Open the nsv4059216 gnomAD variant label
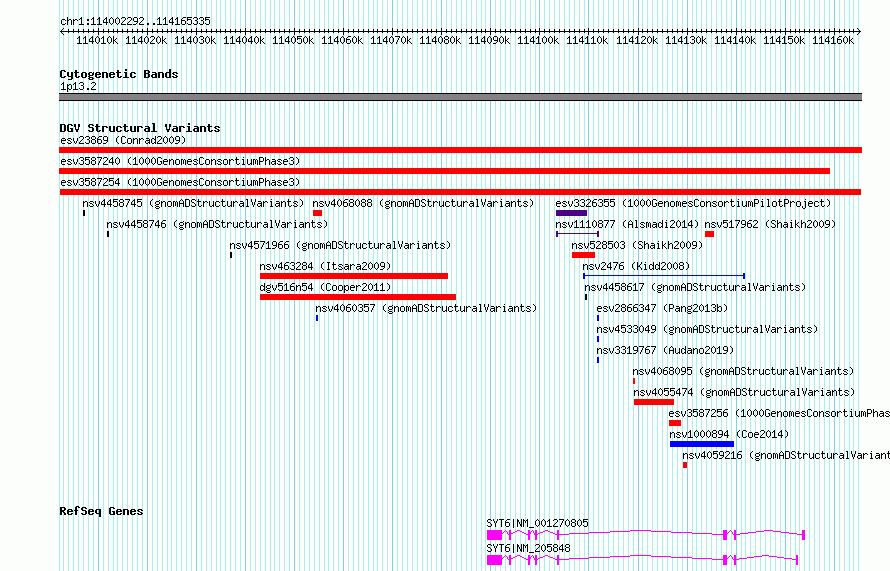 pos(786,455)
